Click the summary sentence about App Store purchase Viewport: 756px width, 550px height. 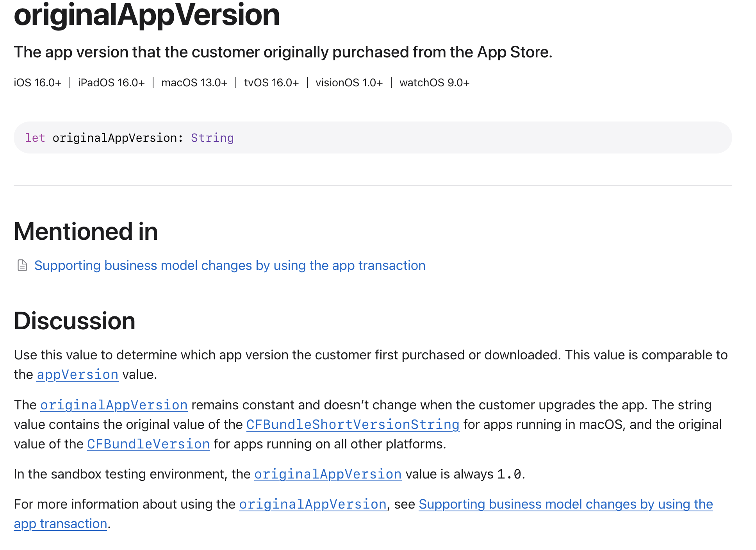(x=283, y=52)
